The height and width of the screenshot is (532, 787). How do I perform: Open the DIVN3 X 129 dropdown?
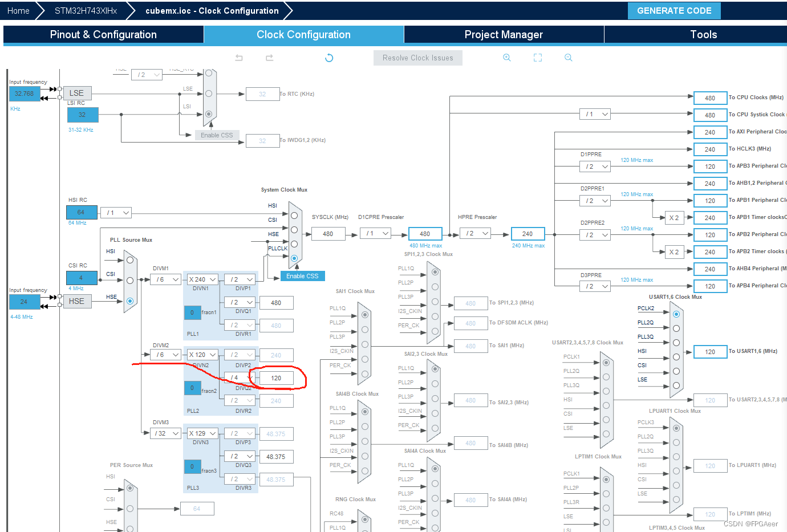click(x=202, y=433)
